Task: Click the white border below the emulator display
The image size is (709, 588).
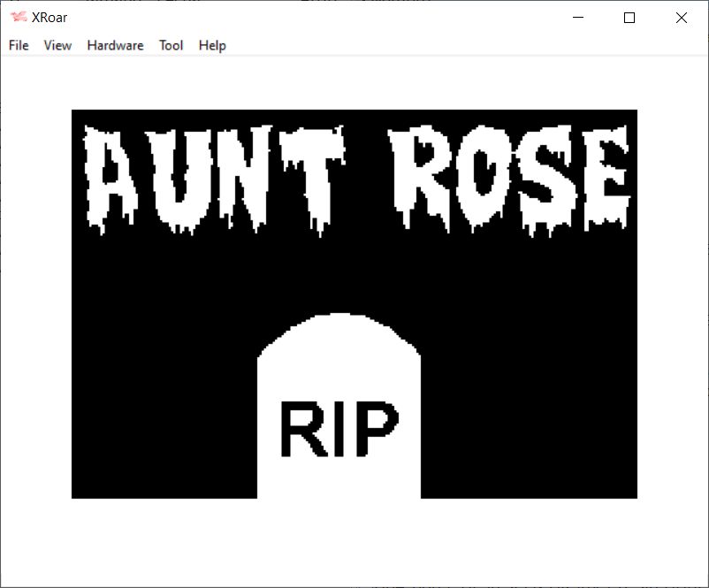Action: click(354, 541)
